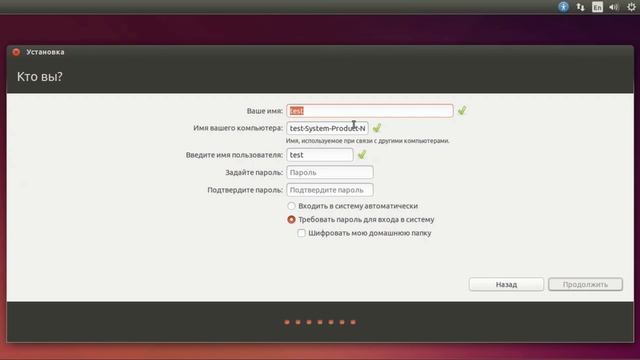The width and height of the screenshot is (640, 360).
Task: Click the Установка window title
Action: (x=45, y=52)
